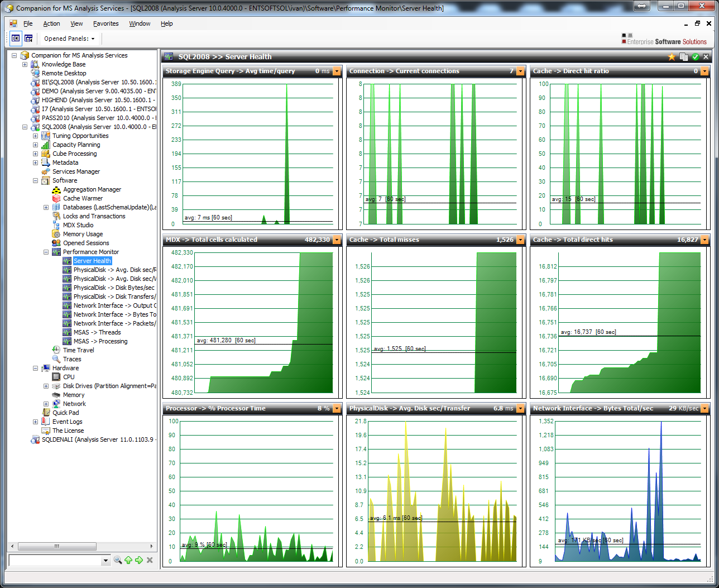Click the Memory Usage icon
The width and height of the screenshot is (719, 588).
click(x=56, y=234)
